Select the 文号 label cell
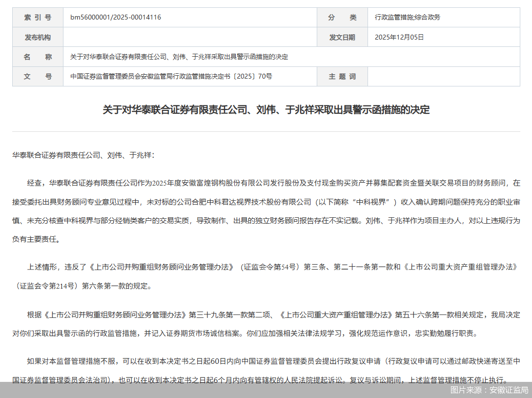 coord(37,76)
